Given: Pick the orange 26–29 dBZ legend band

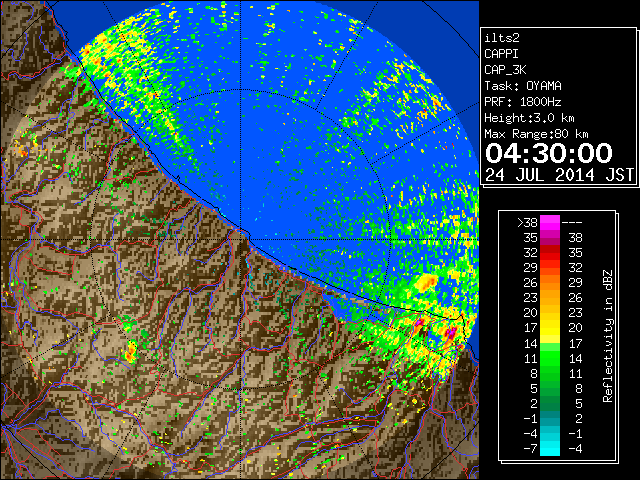Looking at the screenshot, I should 550,283.
